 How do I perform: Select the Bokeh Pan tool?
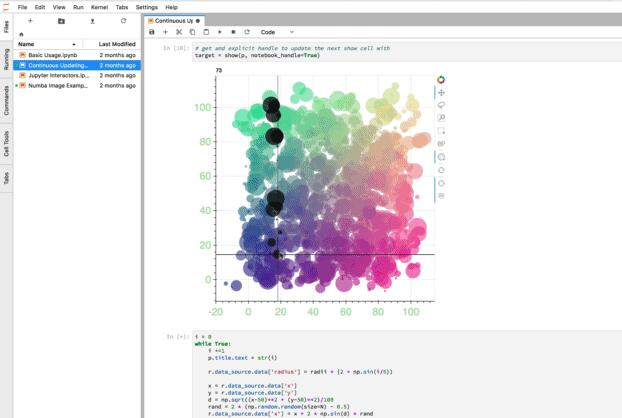441,92
